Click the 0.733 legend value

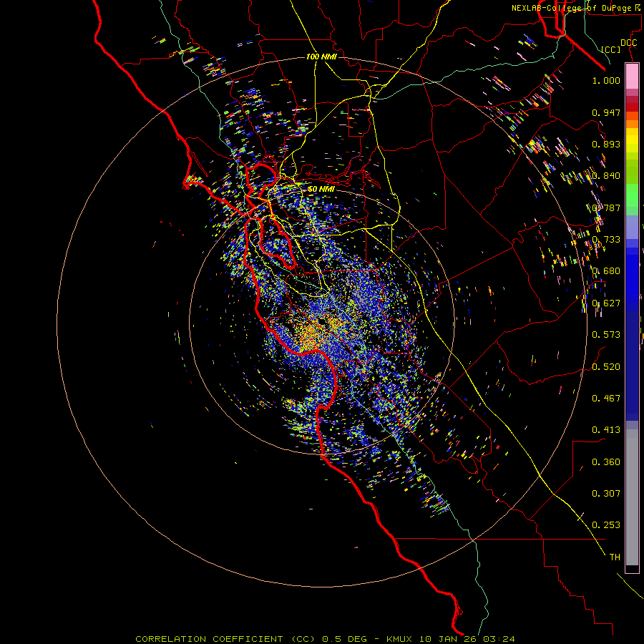tap(606, 240)
